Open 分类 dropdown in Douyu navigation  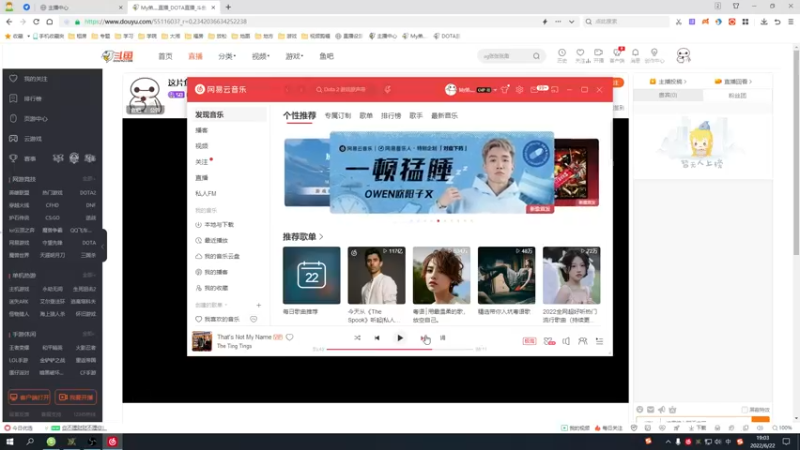[227, 56]
